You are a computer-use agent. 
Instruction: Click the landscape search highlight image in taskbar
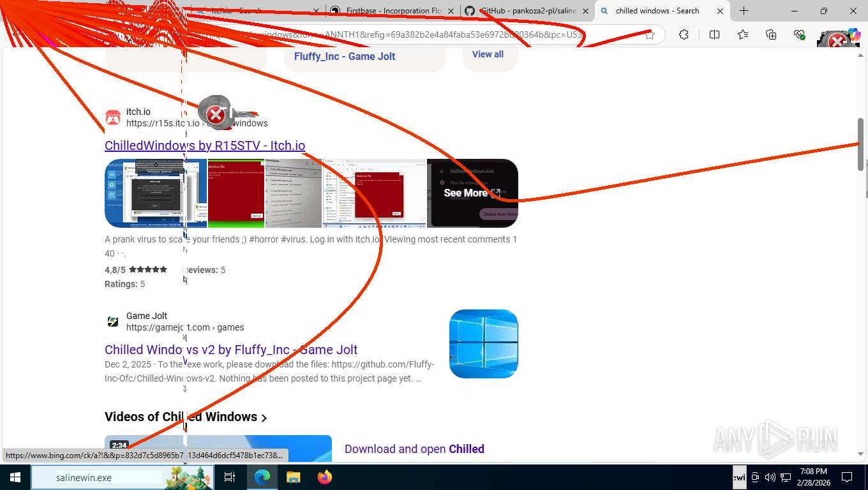(x=188, y=477)
